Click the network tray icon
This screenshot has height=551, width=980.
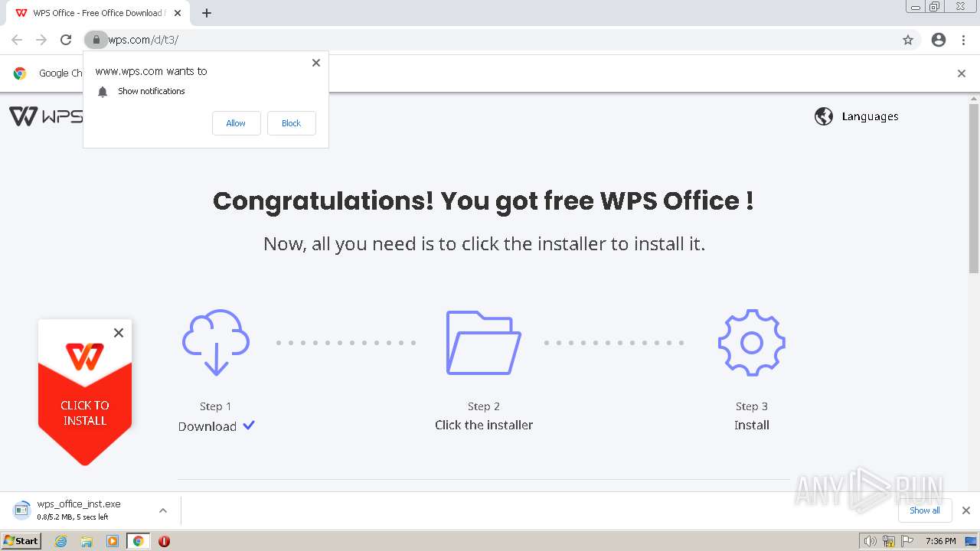889,541
